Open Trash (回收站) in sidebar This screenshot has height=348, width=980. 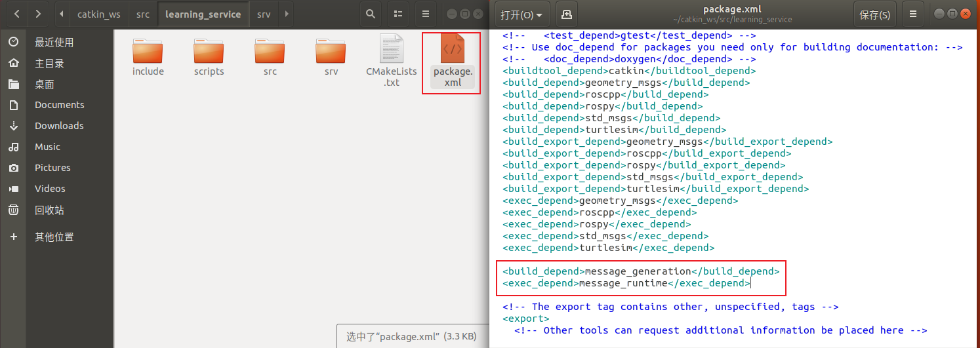pos(57,210)
